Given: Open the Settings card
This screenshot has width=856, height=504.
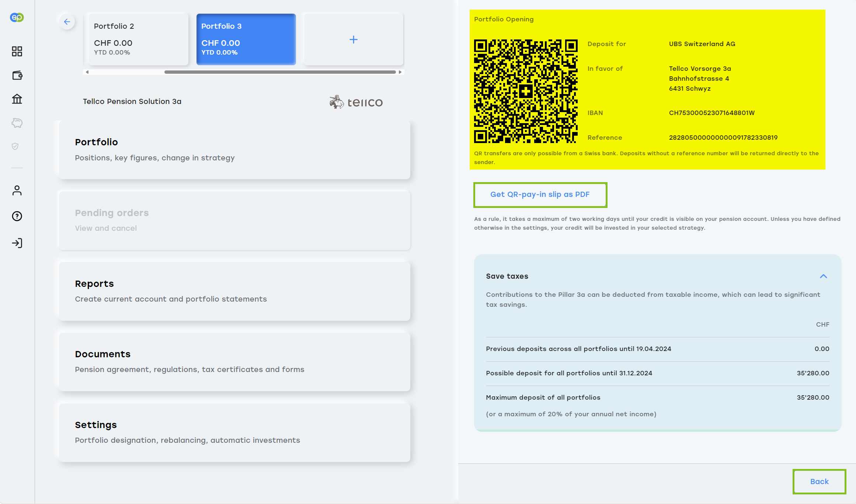Looking at the screenshot, I should [x=234, y=432].
